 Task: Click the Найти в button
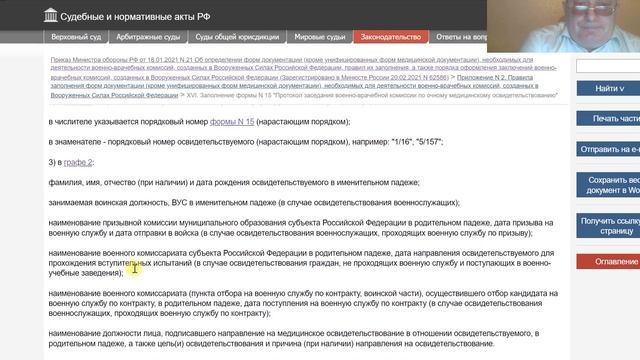608,88
